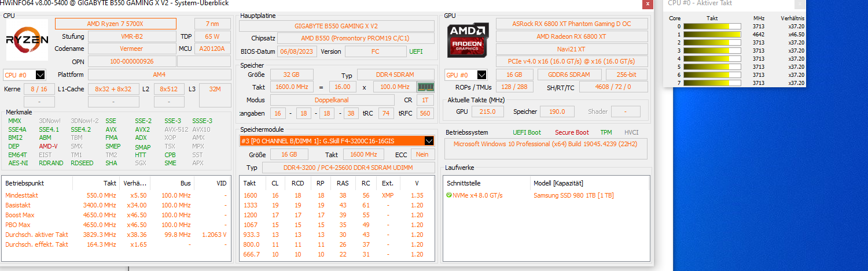Click the Vermeer codename field
868x271 pixels.
132,49
